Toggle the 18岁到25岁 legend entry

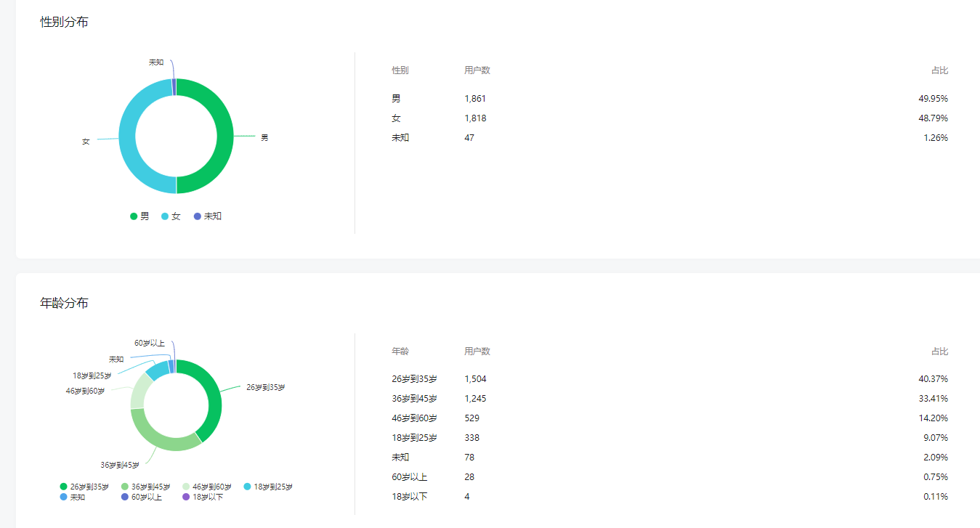[268, 487]
